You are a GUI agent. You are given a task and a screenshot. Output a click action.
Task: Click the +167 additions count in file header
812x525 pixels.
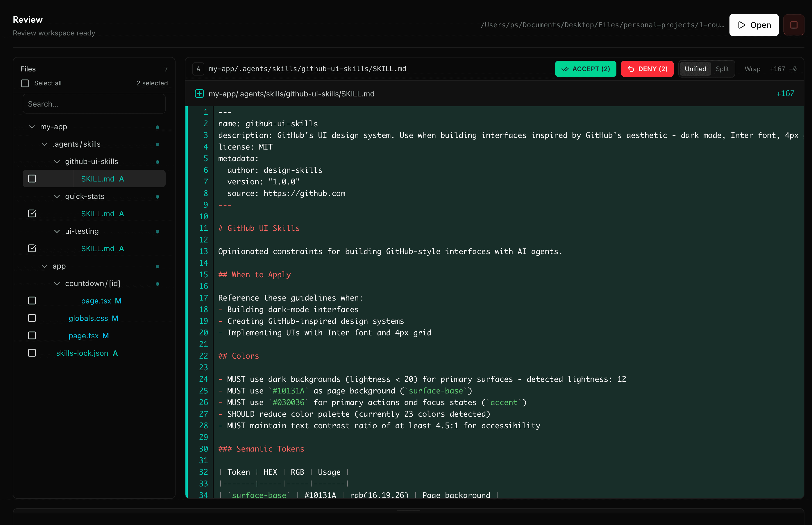(785, 94)
